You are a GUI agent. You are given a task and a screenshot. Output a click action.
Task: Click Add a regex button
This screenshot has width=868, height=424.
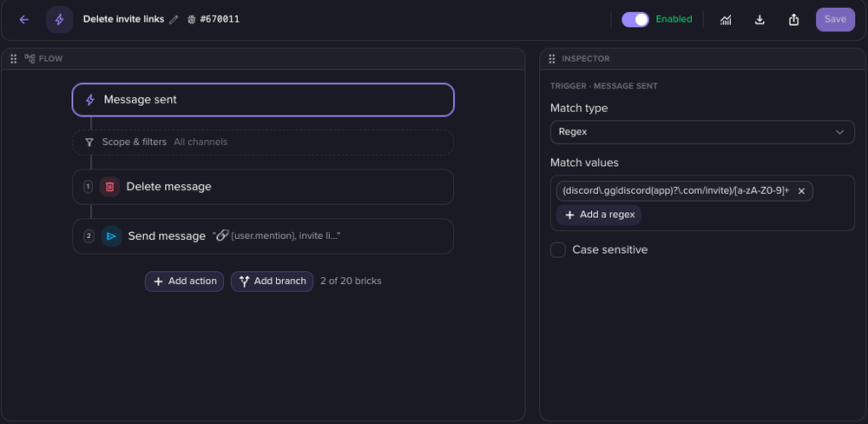[x=599, y=215]
